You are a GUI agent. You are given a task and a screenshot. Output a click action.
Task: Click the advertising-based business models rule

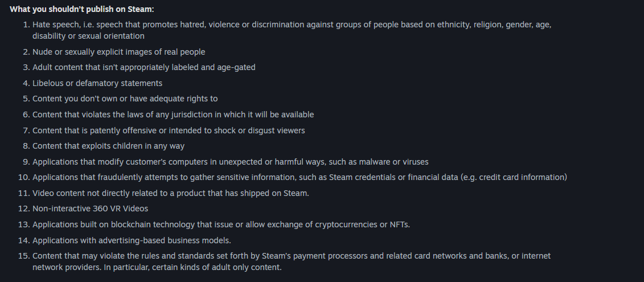pos(132,240)
